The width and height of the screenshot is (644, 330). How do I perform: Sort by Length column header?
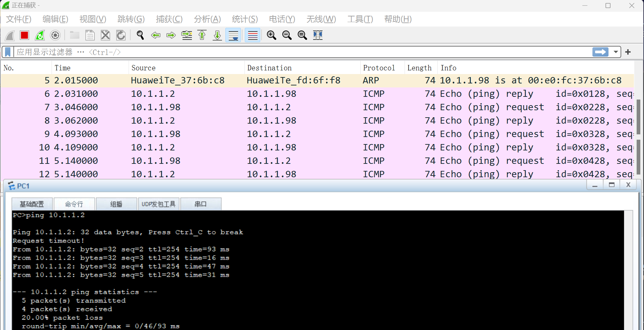coord(421,68)
